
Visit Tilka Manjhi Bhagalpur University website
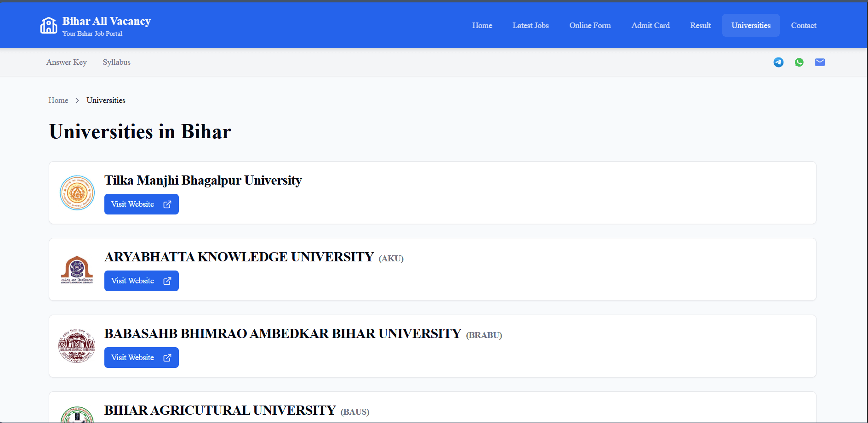tap(136, 204)
